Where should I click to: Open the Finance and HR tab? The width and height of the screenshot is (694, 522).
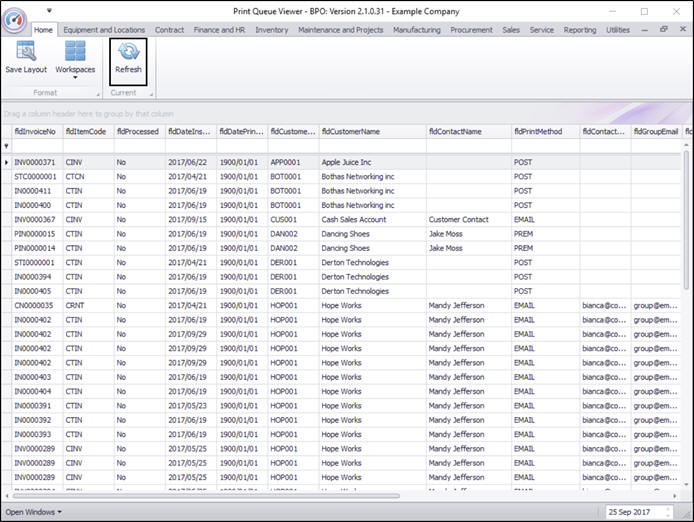(x=219, y=30)
